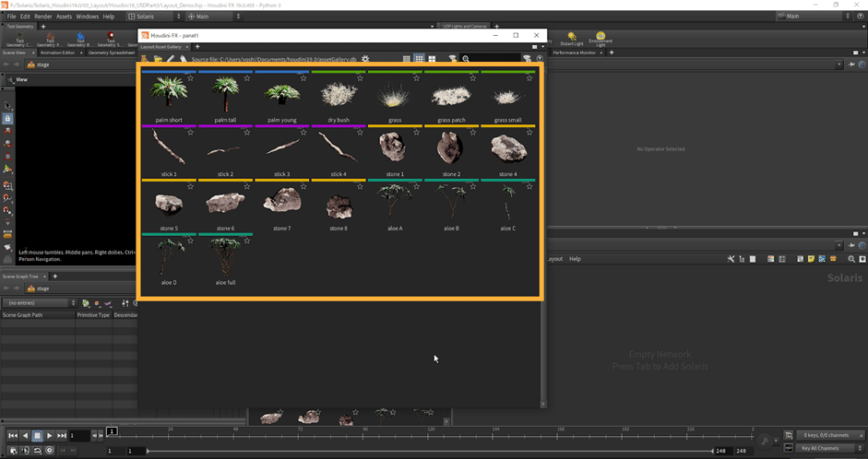Select the arrow select tool in viewport toolbar
Screen dimensions: 868x459
click(x=7, y=105)
